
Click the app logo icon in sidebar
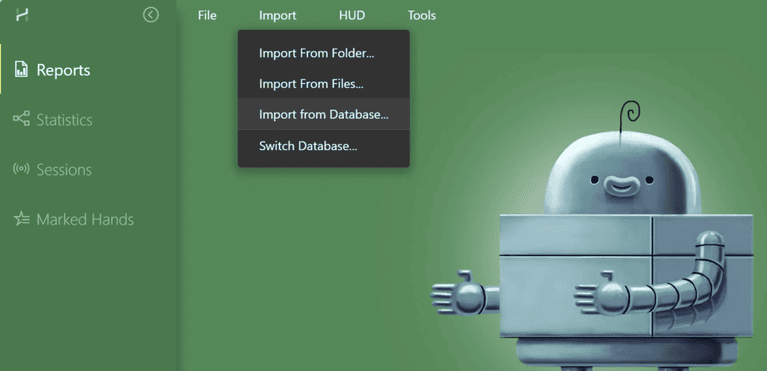(22, 15)
